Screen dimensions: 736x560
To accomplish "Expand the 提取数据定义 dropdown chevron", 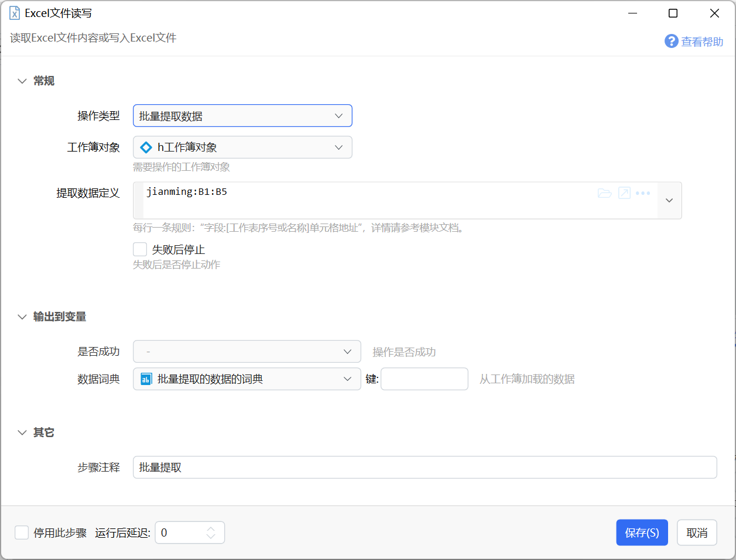I will [669, 200].
